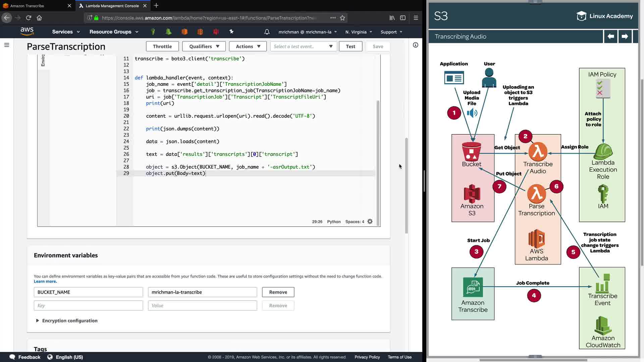The height and width of the screenshot is (362, 644).
Task: Open the Qualifiers dropdown
Action: 204,46
